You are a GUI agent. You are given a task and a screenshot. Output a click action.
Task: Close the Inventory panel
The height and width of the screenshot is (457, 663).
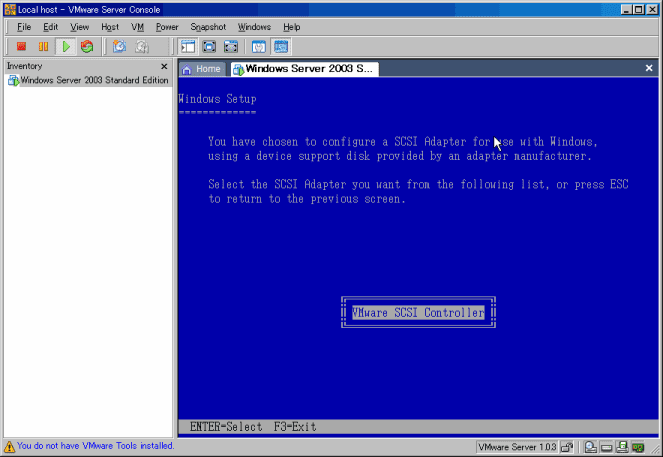[x=164, y=66]
